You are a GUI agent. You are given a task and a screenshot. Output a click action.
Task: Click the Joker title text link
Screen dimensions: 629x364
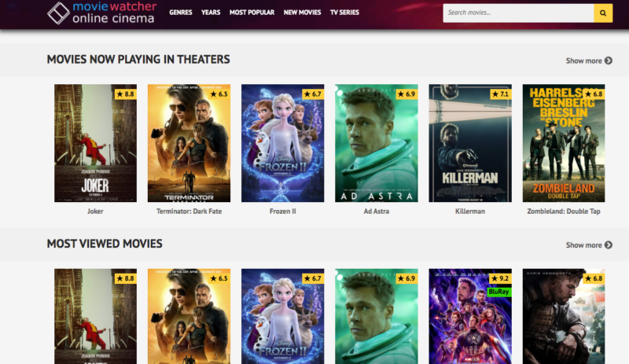point(95,211)
